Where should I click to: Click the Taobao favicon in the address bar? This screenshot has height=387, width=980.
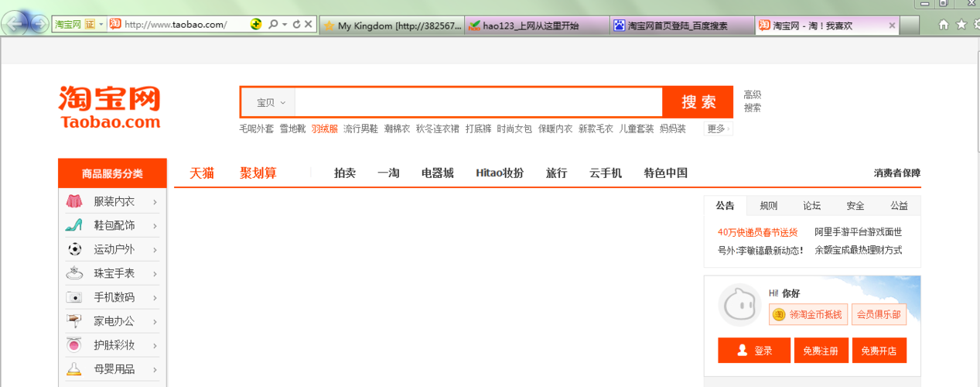[x=115, y=25]
